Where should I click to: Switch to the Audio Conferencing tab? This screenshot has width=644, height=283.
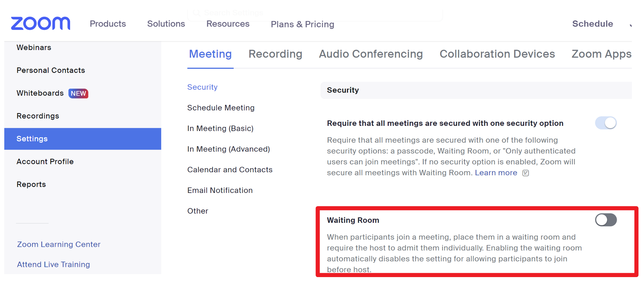[x=371, y=54]
